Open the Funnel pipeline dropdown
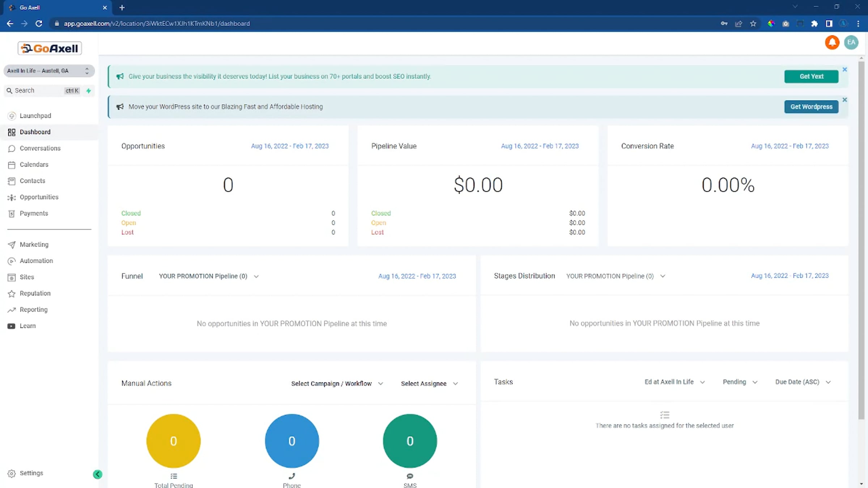This screenshot has width=868, height=488. point(209,276)
